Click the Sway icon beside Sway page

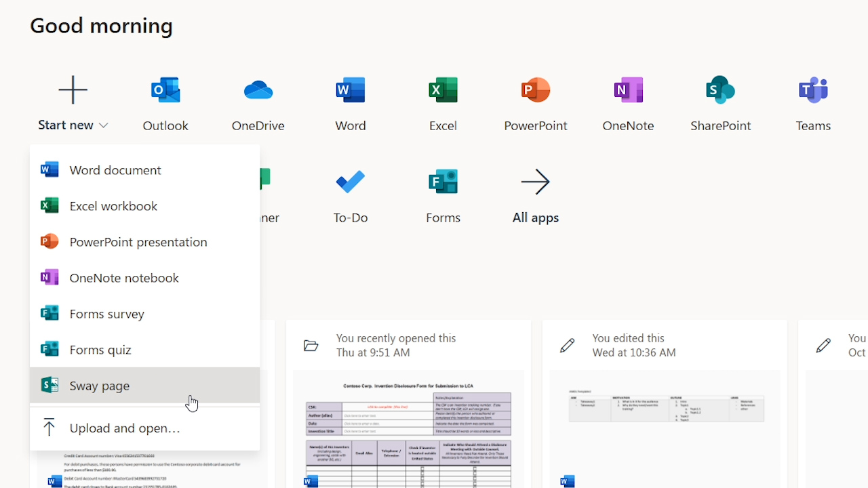(x=50, y=385)
